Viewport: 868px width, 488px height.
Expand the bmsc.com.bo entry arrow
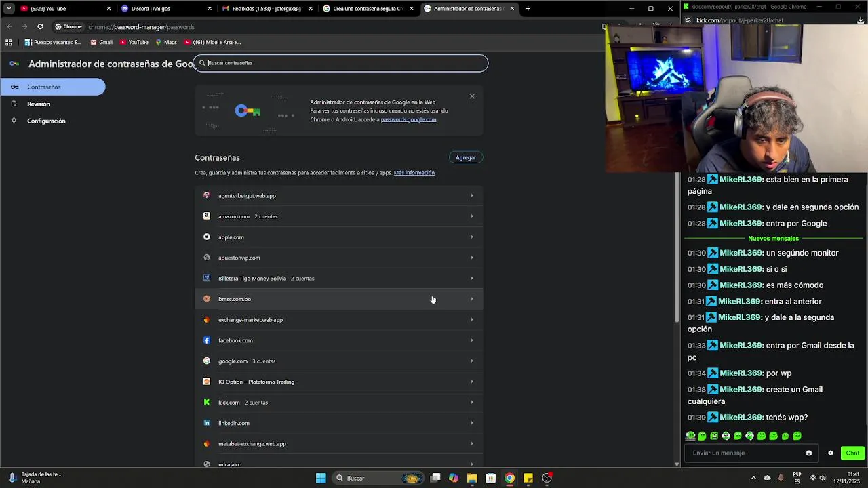pos(472,299)
